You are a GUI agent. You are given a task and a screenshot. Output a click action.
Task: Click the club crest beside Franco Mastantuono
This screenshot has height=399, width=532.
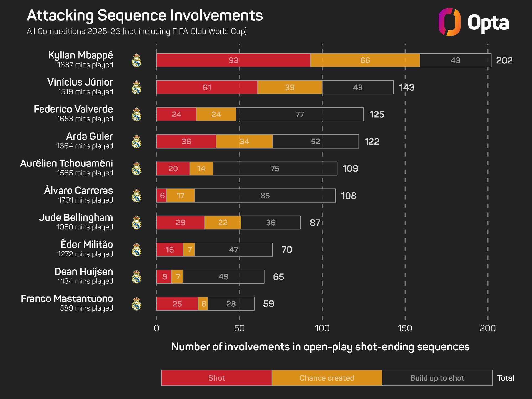point(137,304)
